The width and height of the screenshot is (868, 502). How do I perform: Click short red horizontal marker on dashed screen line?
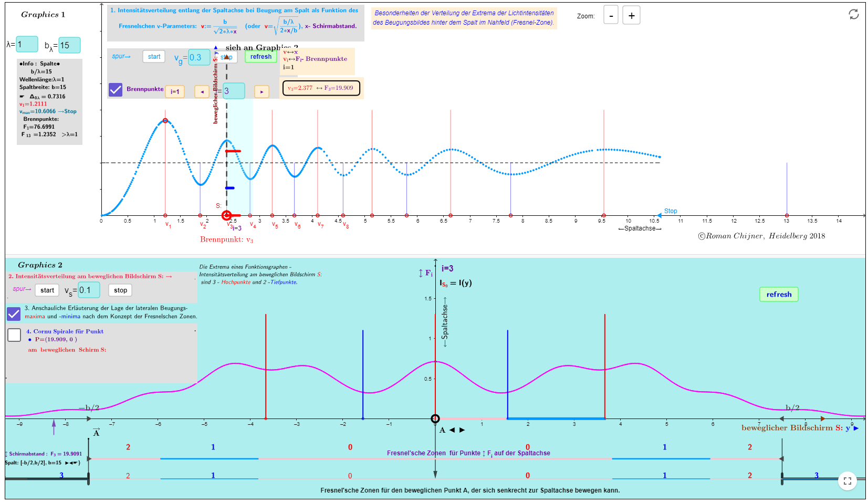[233, 151]
